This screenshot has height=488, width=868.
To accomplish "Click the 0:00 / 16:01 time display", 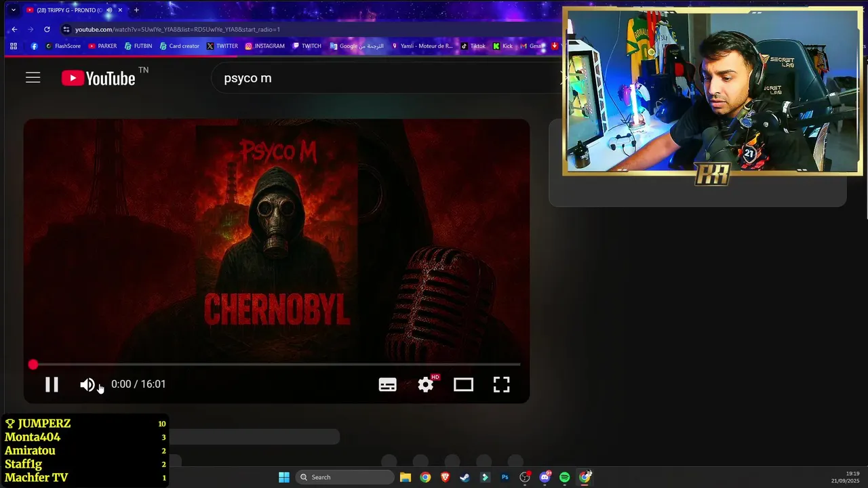I will (138, 384).
